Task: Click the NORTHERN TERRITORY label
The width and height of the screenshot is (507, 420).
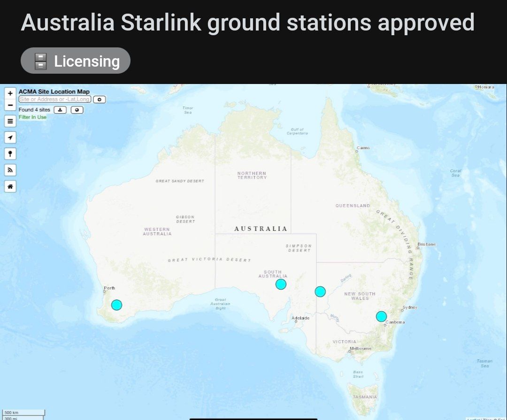Action: (x=252, y=176)
